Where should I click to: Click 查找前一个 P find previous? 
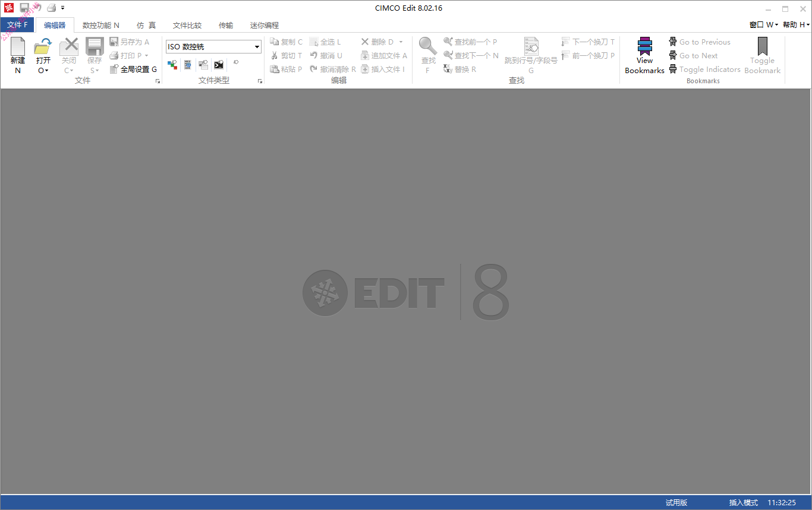[470, 42]
